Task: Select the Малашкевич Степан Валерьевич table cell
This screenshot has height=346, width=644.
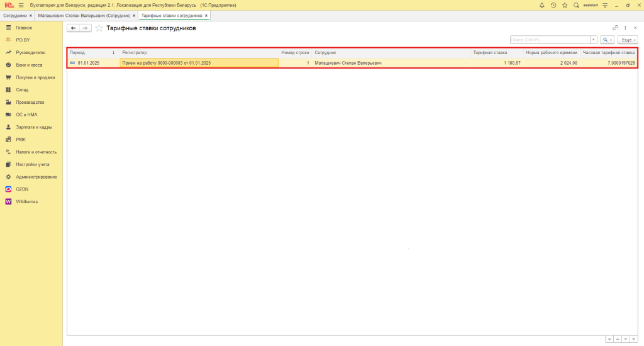Action: pos(391,63)
